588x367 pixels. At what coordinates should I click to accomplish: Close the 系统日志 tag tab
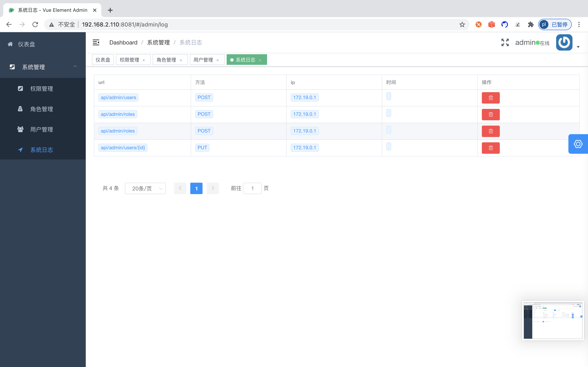point(260,60)
